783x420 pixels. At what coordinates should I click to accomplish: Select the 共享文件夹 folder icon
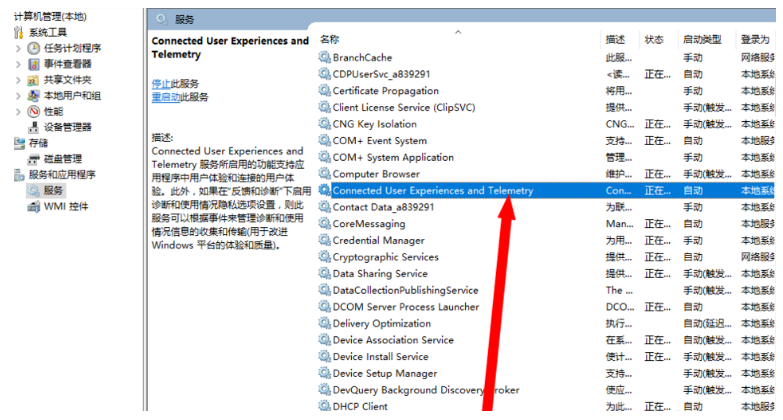click(34, 80)
